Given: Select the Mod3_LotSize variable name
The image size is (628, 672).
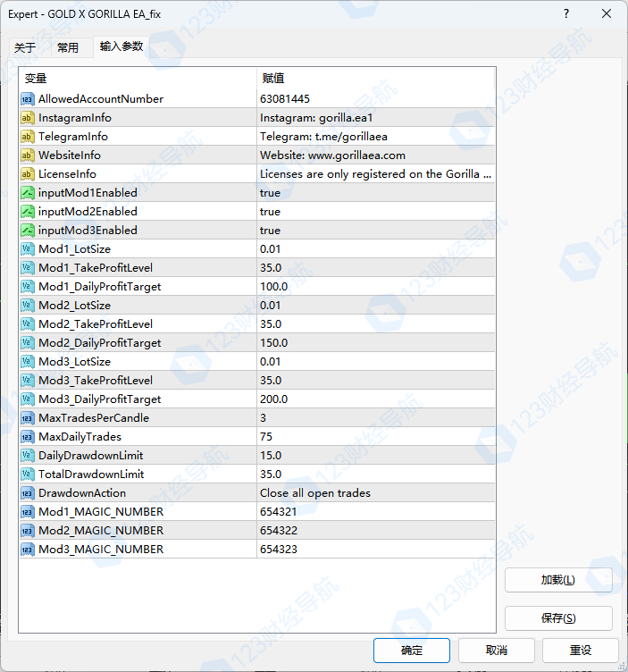Looking at the screenshot, I should click(74, 362).
